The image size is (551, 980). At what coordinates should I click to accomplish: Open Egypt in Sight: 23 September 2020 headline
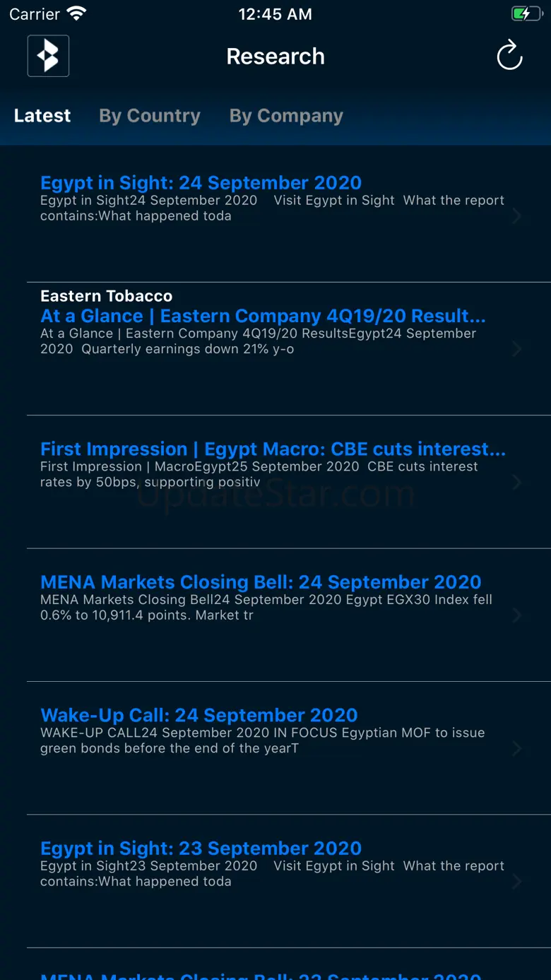[201, 849]
